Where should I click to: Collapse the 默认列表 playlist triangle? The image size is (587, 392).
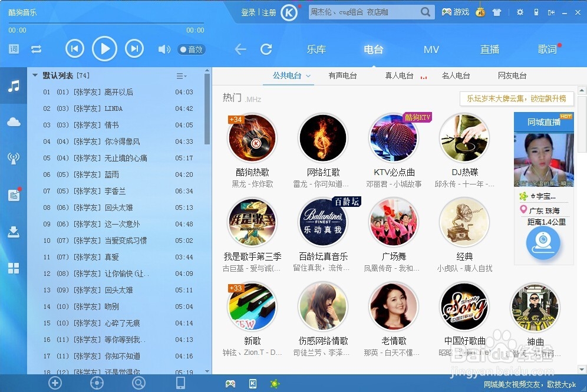click(x=35, y=75)
